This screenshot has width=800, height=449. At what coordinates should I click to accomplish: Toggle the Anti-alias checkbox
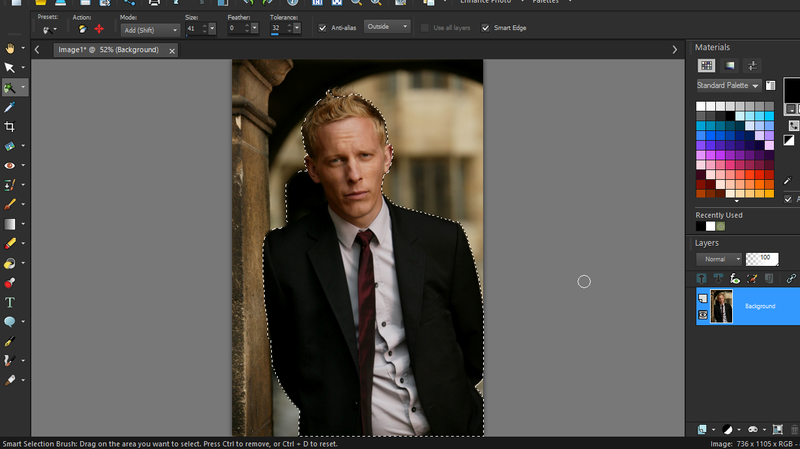pyautogui.click(x=322, y=28)
